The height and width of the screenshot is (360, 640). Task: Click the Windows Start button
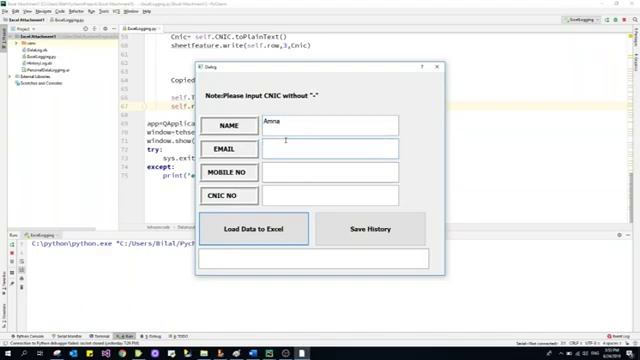(x=8, y=353)
